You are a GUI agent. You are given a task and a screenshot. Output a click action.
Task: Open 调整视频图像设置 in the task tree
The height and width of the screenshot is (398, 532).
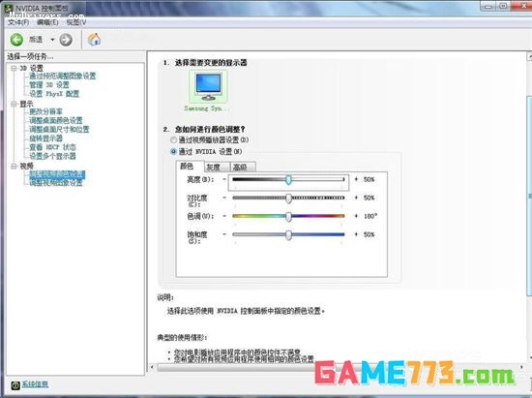(x=56, y=183)
